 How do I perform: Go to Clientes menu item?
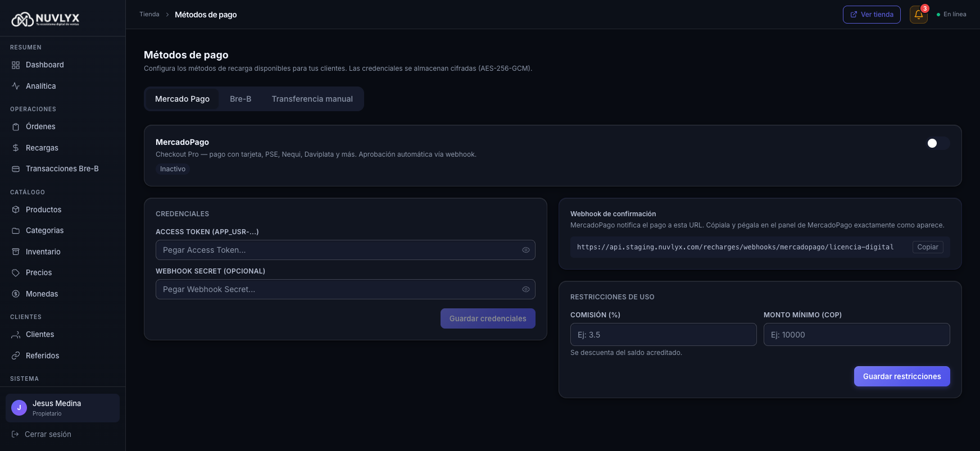click(x=62, y=335)
